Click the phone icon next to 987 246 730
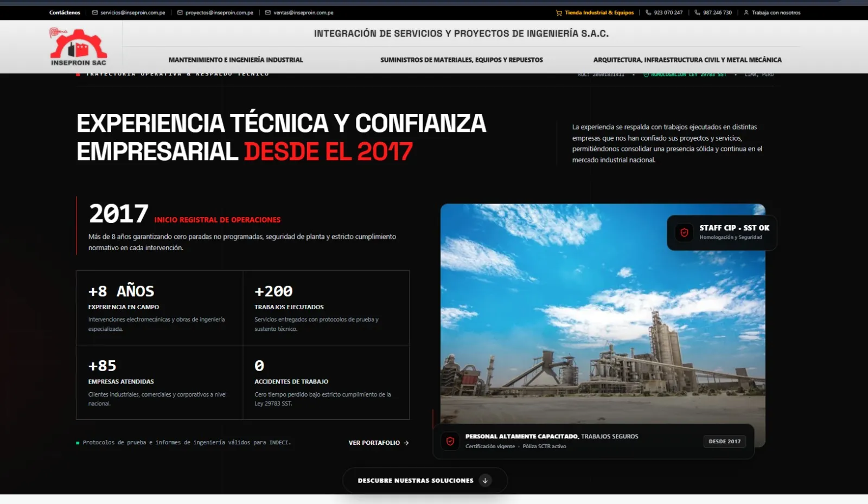Viewport: 868px width, 504px height. tap(697, 12)
